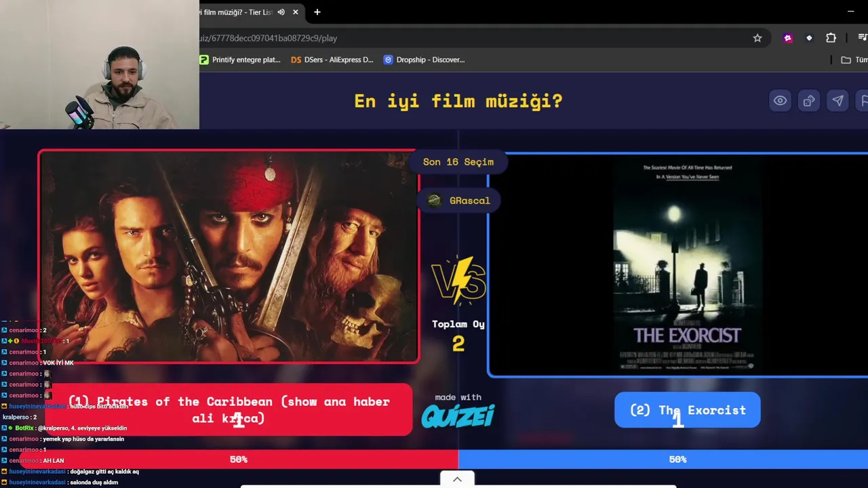868x488 pixels.
Task: Vote for Pirates of the Caribbean button
Action: (229, 409)
